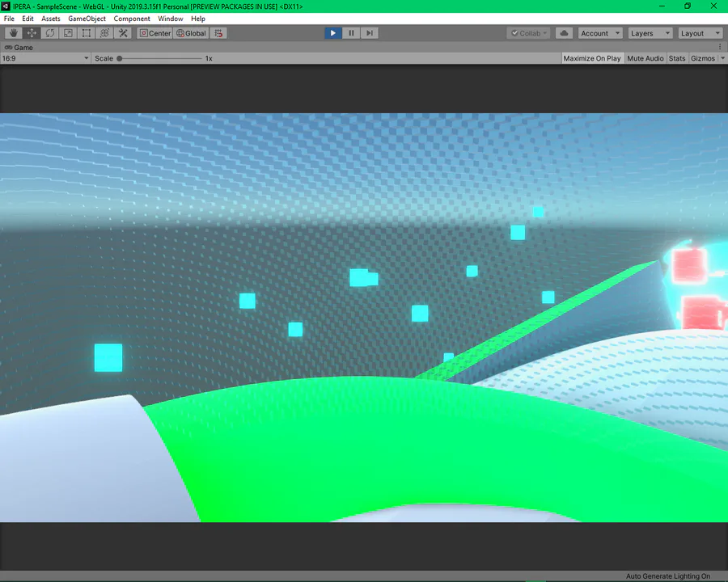Step one frame forward
Screen dimensions: 728x582
click(369, 33)
